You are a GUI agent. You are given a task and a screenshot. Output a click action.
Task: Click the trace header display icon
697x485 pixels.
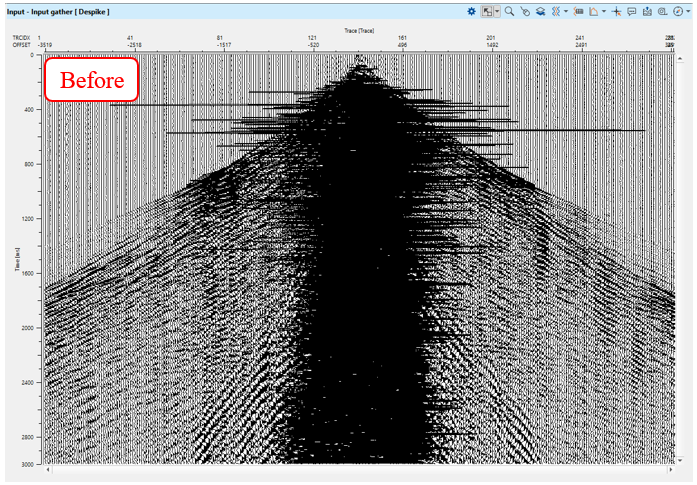(x=578, y=12)
